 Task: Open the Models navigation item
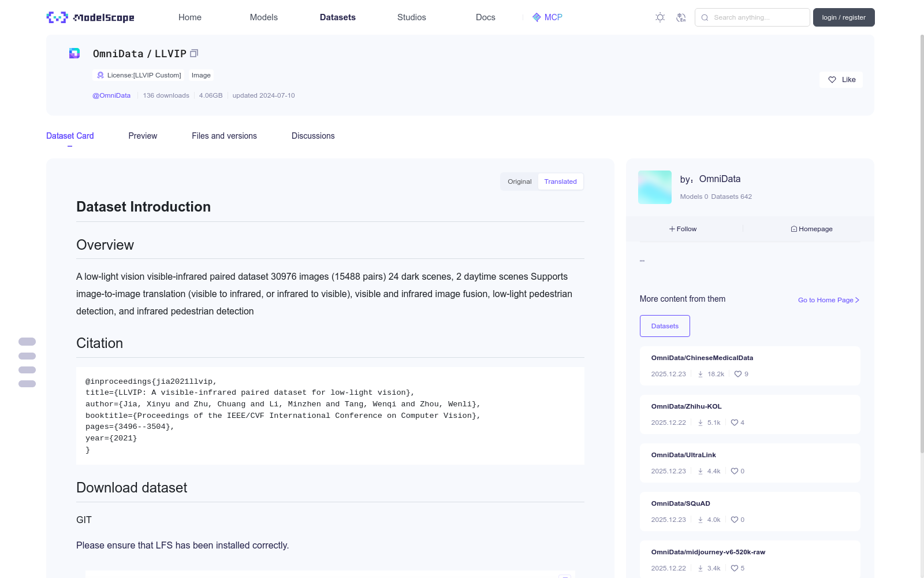(264, 17)
